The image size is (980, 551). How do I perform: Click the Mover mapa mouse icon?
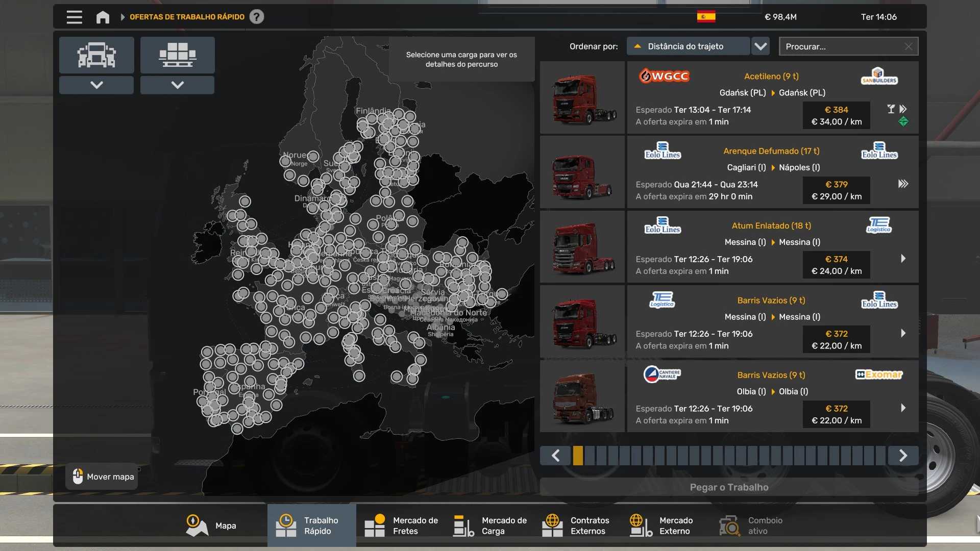point(78,476)
